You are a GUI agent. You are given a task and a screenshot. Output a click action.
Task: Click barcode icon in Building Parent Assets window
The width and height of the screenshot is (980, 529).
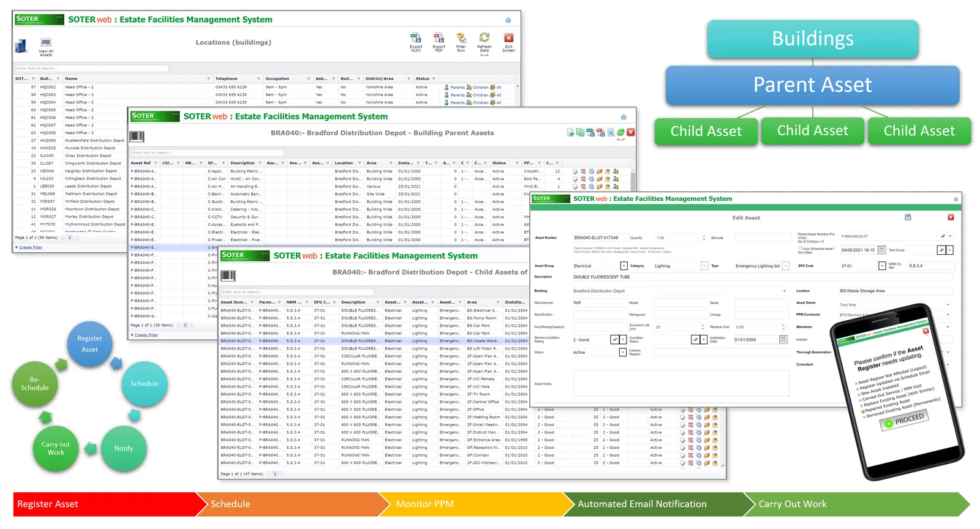click(x=137, y=136)
